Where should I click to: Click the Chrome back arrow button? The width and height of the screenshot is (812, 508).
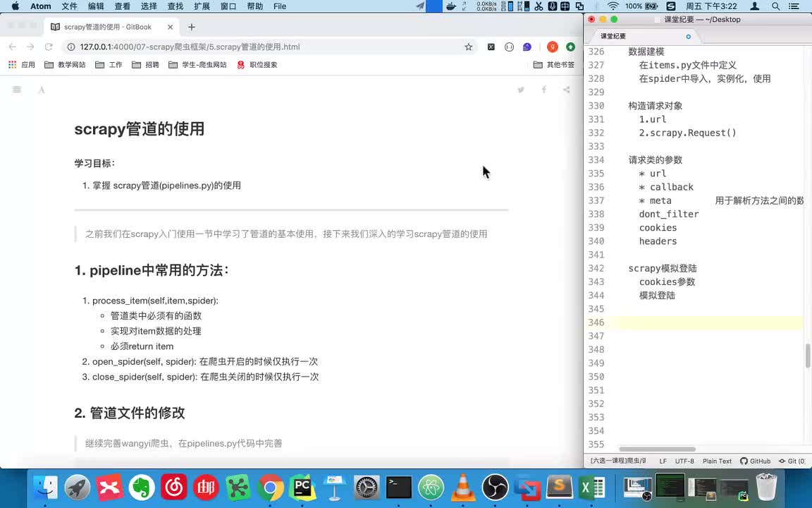(x=13, y=47)
